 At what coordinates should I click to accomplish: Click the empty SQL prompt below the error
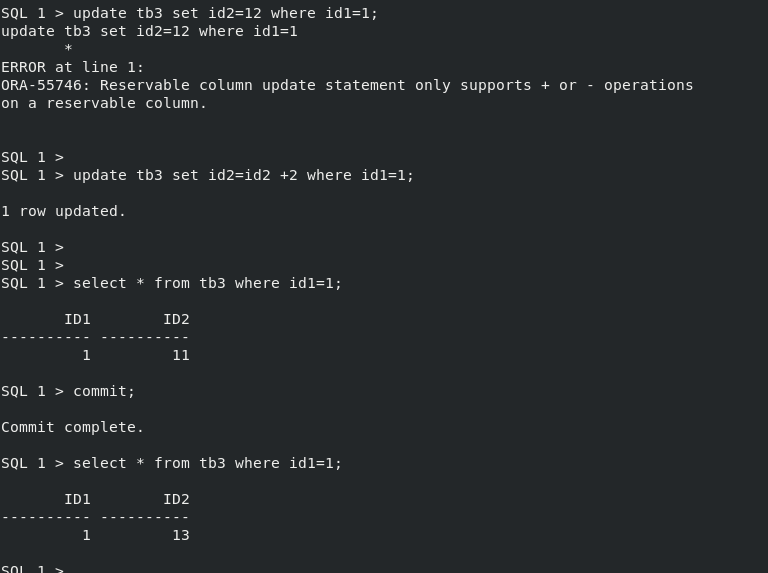click(32, 157)
